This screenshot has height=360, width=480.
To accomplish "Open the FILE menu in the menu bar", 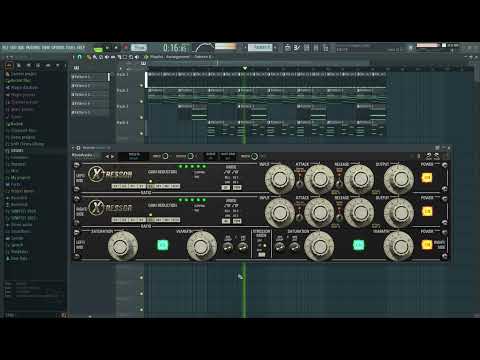I will tap(5, 48).
